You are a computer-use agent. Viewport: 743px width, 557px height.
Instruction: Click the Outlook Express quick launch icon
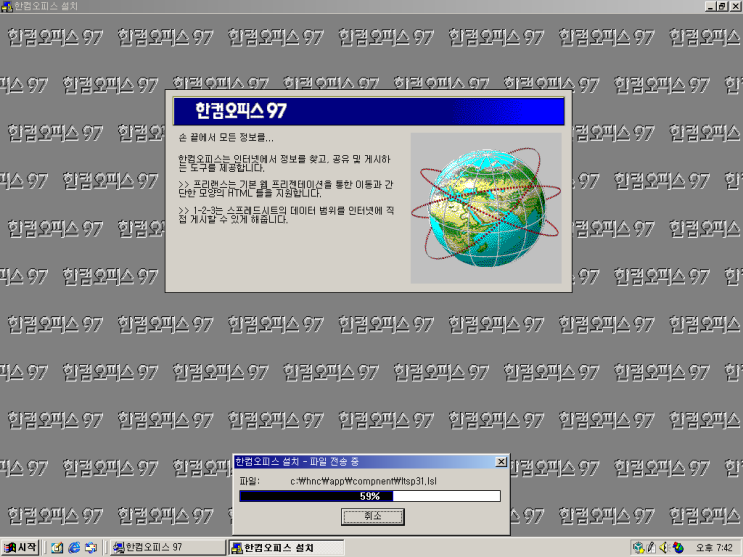point(91,548)
